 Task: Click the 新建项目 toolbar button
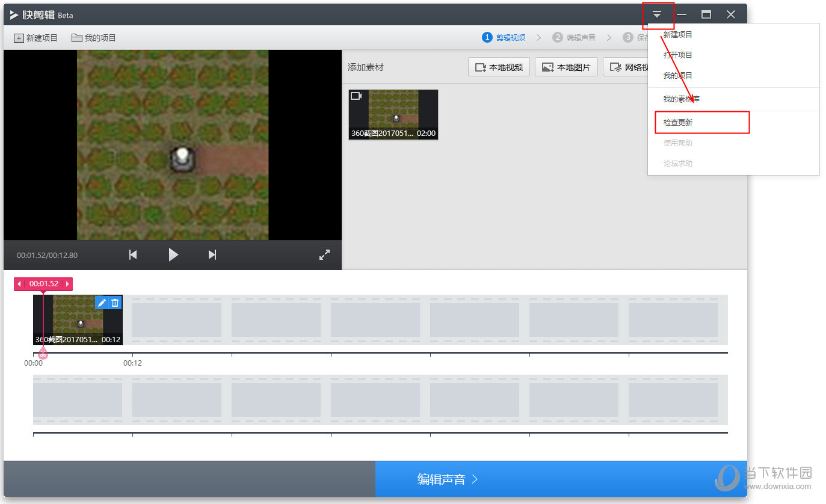(35, 38)
